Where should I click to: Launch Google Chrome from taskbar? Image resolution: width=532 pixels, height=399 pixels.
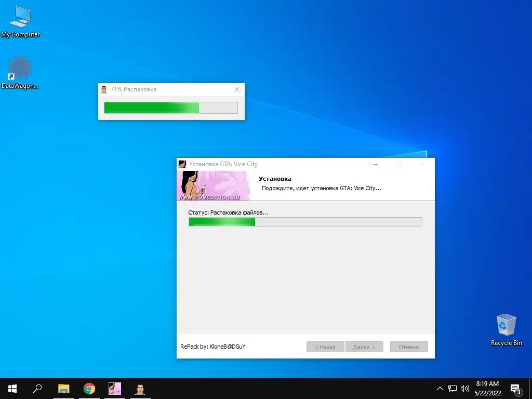(89, 389)
